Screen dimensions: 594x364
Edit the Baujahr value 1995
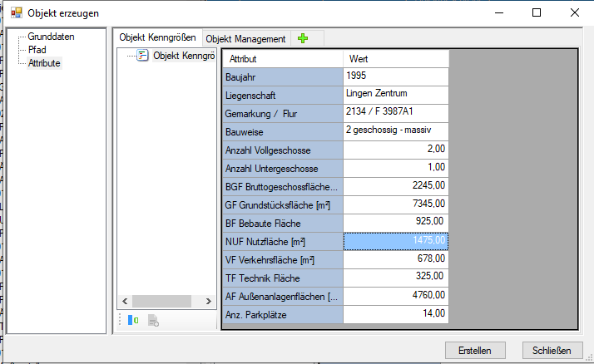396,76
